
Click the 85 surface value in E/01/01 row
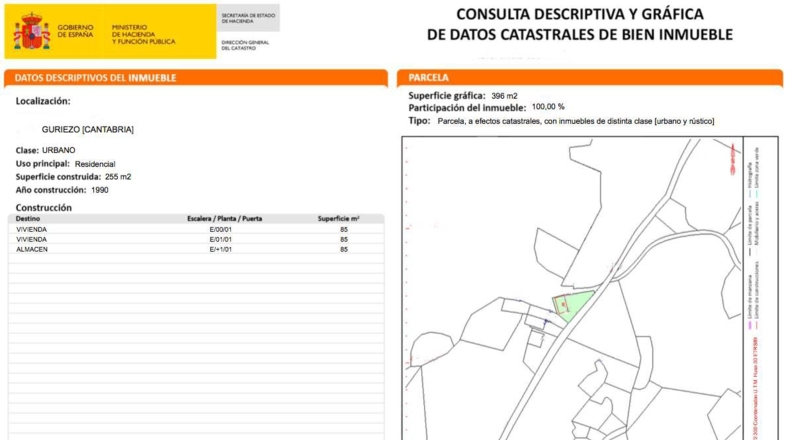[344, 239]
